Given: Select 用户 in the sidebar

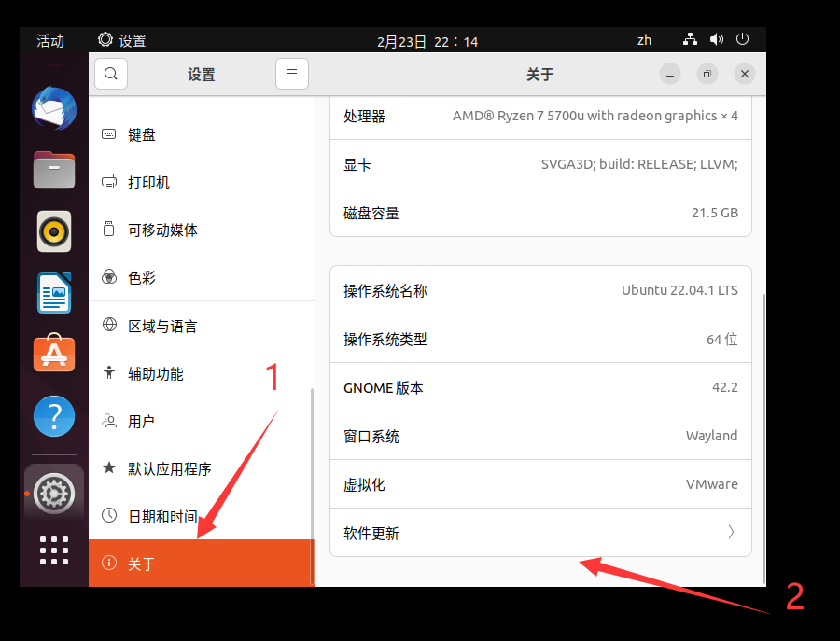Looking at the screenshot, I should pyautogui.click(x=202, y=421).
